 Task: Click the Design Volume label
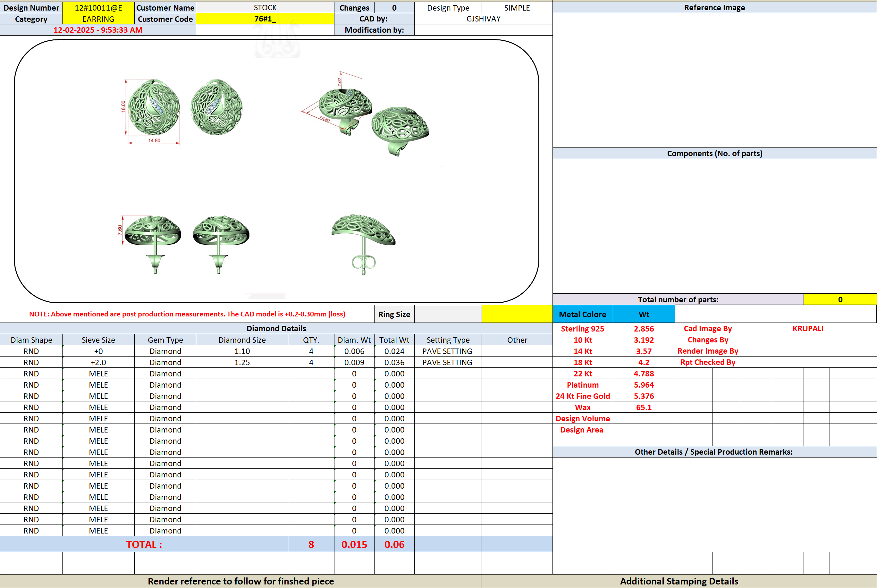pyautogui.click(x=583, y=418)
